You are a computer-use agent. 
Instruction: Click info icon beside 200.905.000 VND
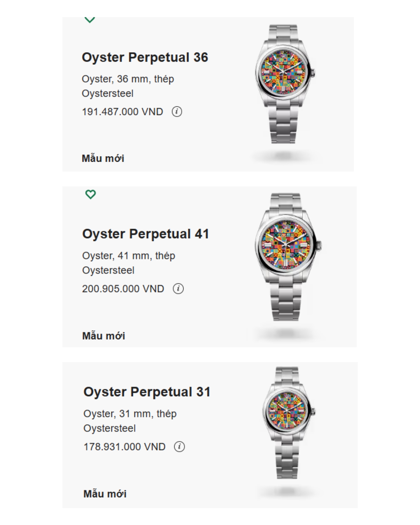tap(178, 288)
